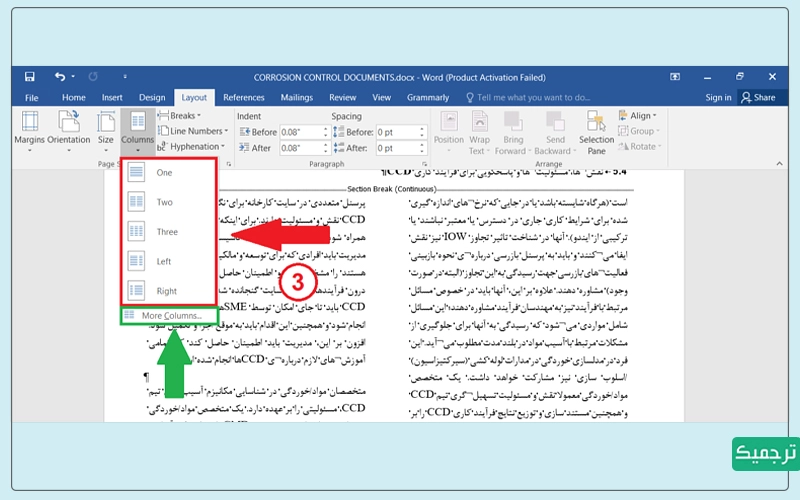
Task: Open the References tab
Action: 243,97
